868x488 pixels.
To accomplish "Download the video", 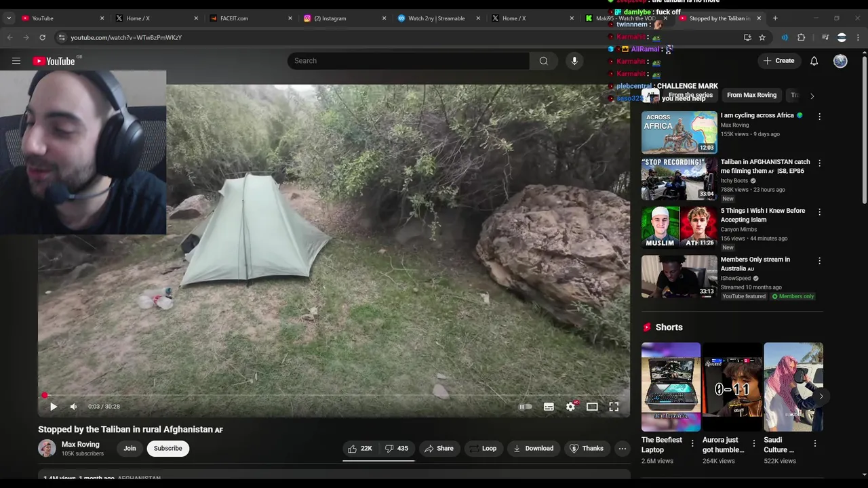I will [533, 449].
